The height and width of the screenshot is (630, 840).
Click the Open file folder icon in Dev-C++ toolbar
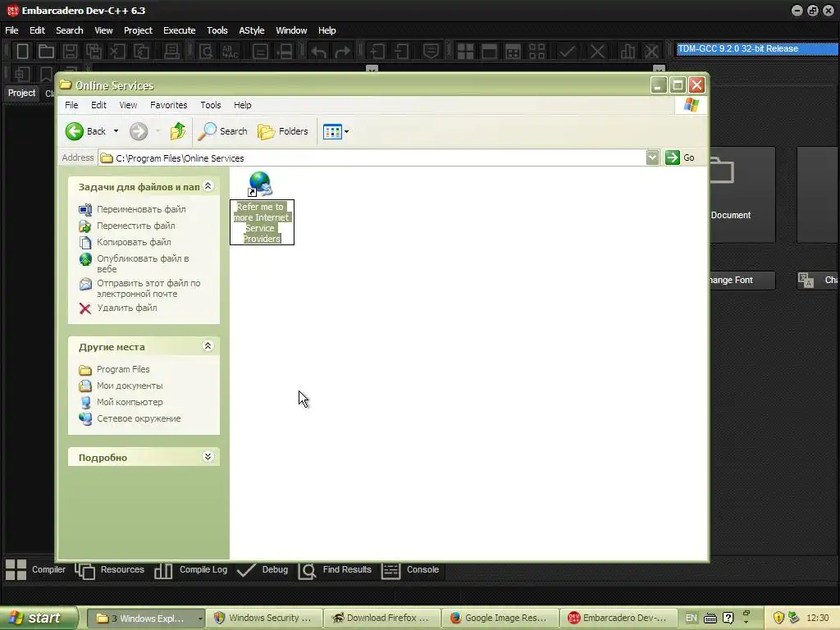46,52
